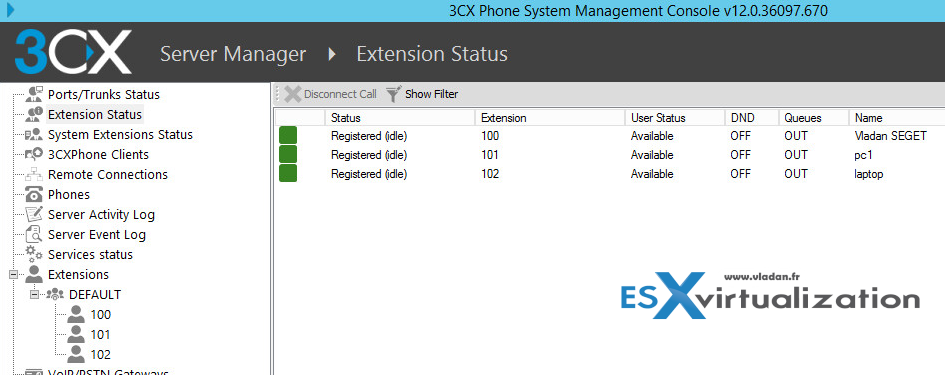Sort by the Status column header
The height and width of the screenshot is (375, 945).
[x=400, y=118]
